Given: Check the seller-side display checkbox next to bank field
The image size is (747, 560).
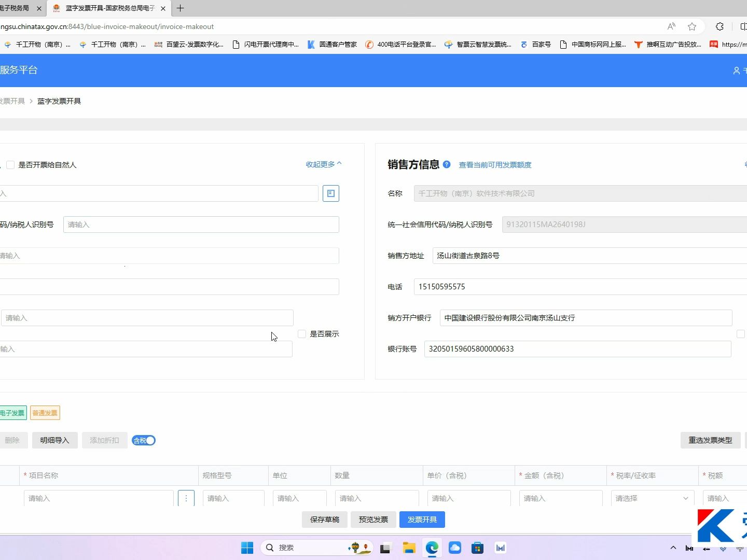Looking at the screenshot, I should (x=741, y=334).
